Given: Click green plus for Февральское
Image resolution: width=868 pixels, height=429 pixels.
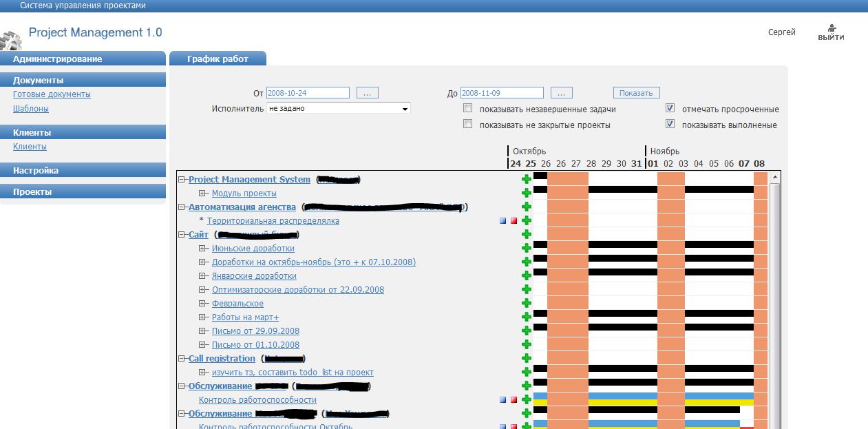Looking at the screenshot, I should pyautogui.click(x=527, y=303).
